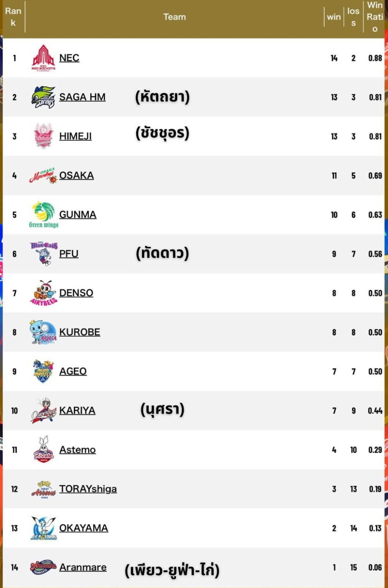Viewport: 388px width, 588px height.
Task: Click the NEC Red Rockets team logo
Action: [x=43, y=58]
